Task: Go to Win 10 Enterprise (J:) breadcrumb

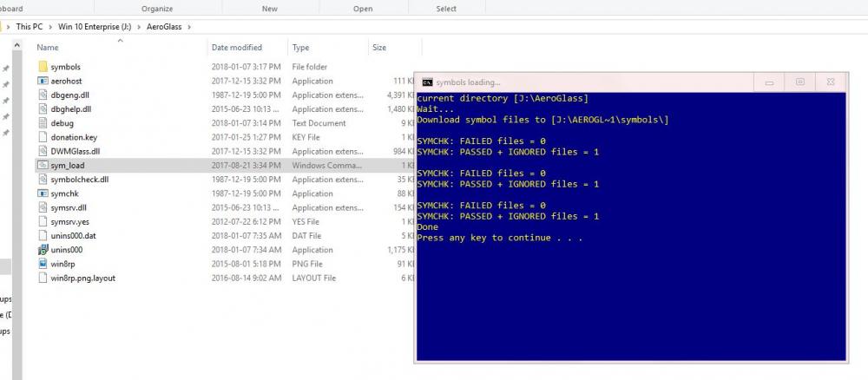Action: pyautogui.click(x=95, y=26)
